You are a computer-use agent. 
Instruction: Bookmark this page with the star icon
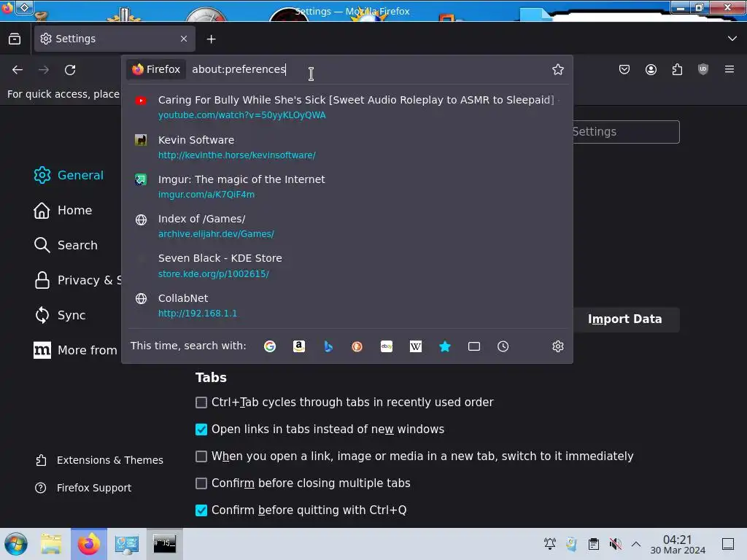point(558,69)
